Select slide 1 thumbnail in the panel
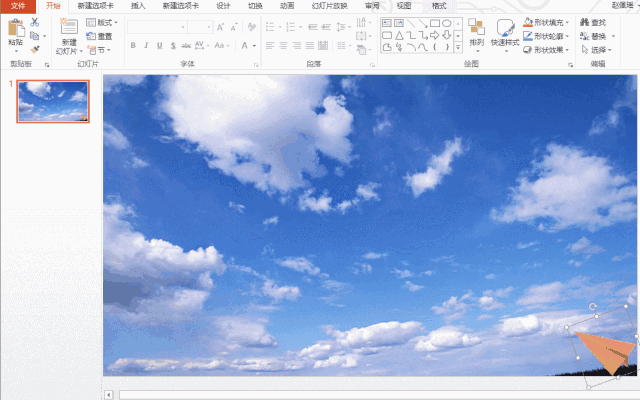 tap(53, 102)
